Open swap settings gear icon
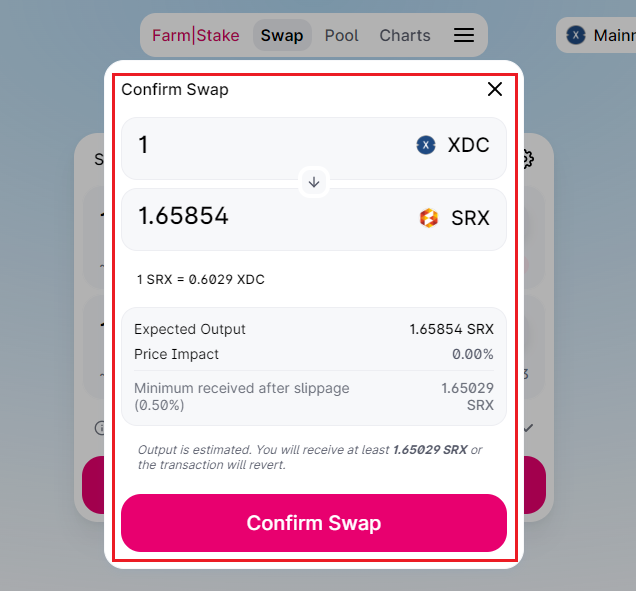The height and width of the screenshot is (591, 636). [529, 159]
